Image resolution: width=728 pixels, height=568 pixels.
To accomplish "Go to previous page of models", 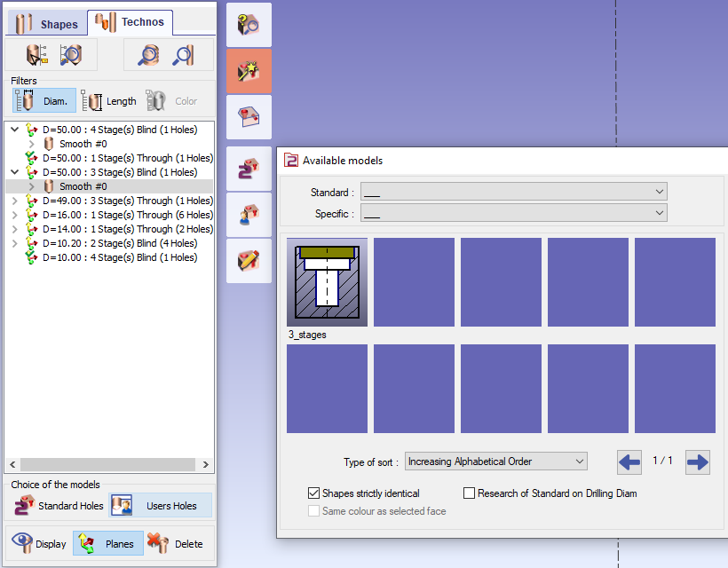I will tap(629, 461).
